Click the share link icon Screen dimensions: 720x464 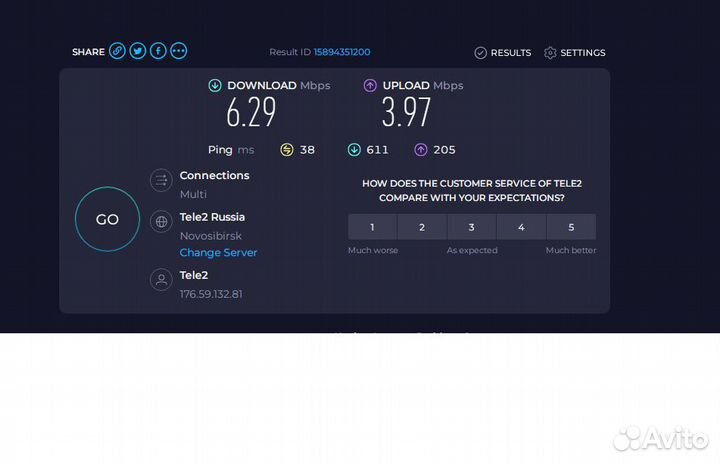[x=117, y=51]
